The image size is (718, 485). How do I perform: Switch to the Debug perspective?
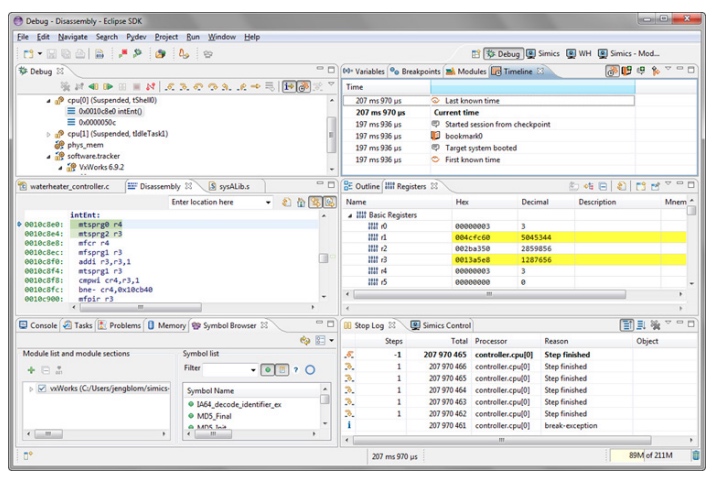pyautogui.click(x=503, y=54)
